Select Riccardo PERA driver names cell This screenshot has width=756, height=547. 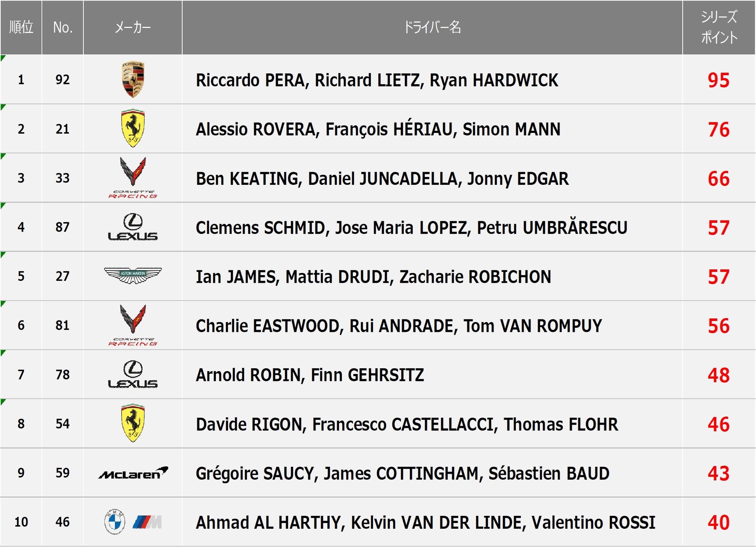pyautogui.click(x=432, y=80)
